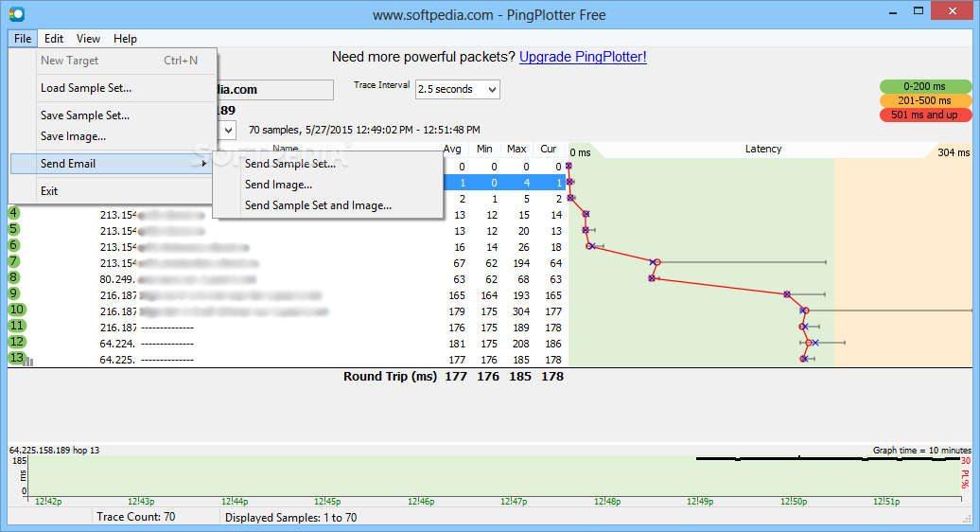Select the highlighted hop row with Max 4

click(x=505, y=183)
